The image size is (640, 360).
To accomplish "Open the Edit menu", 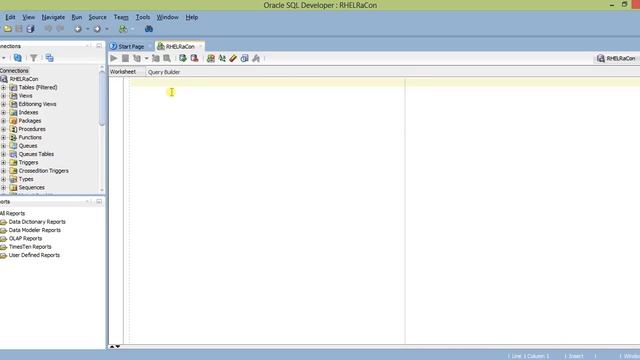I will point(10,17).
